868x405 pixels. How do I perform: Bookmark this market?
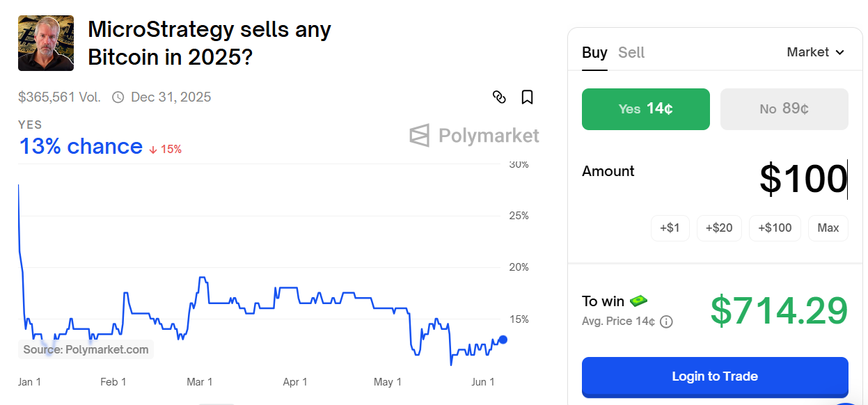point(527,97)
